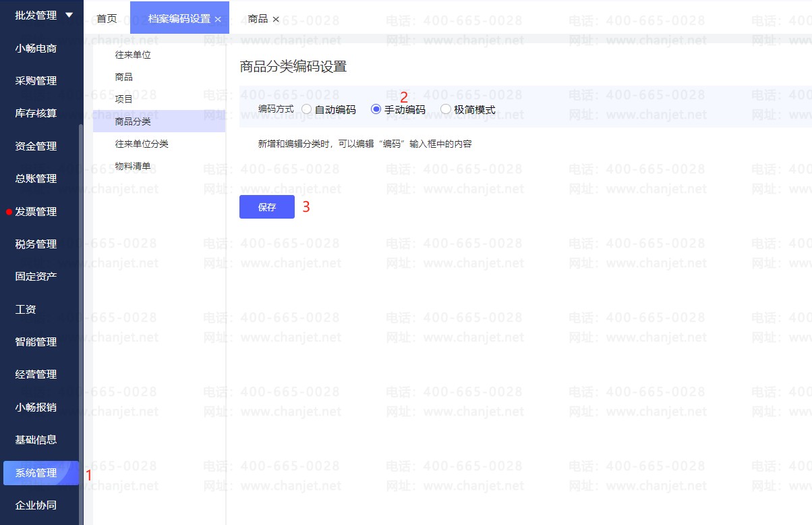Open the 基础信息 sidebar menu
This screenshot has height=525, width=812.
pyautogui.click(x=36, y=440)
